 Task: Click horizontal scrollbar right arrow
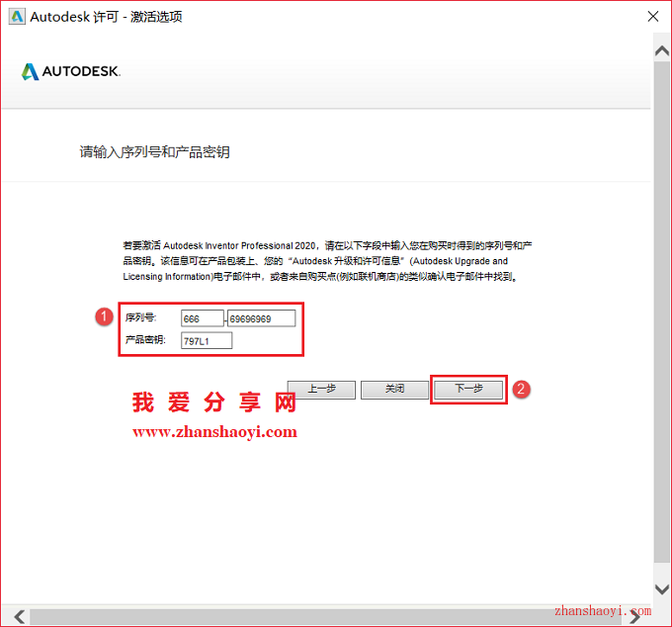click(635, 617)
